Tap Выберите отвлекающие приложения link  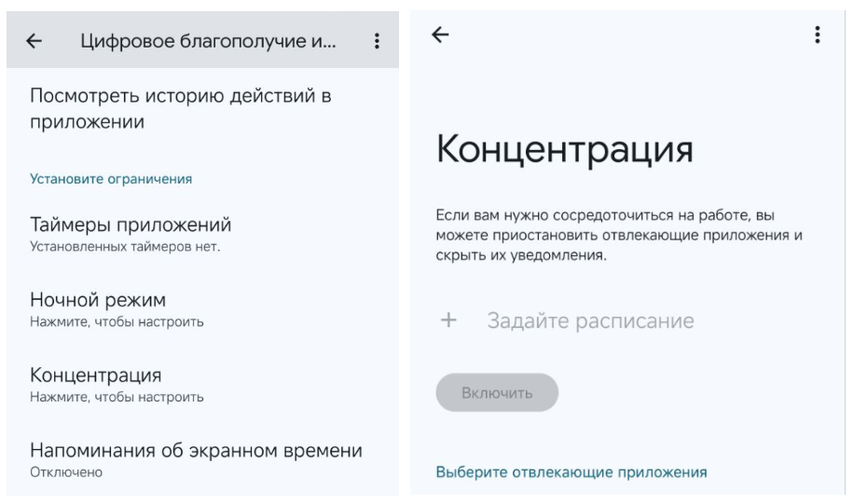[x=571, y=472]
